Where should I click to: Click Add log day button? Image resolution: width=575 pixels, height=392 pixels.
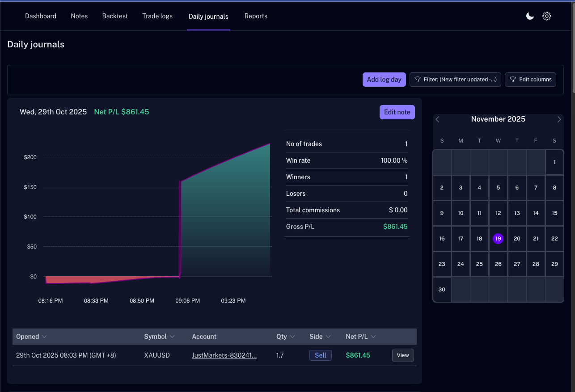tap(384, 80)
